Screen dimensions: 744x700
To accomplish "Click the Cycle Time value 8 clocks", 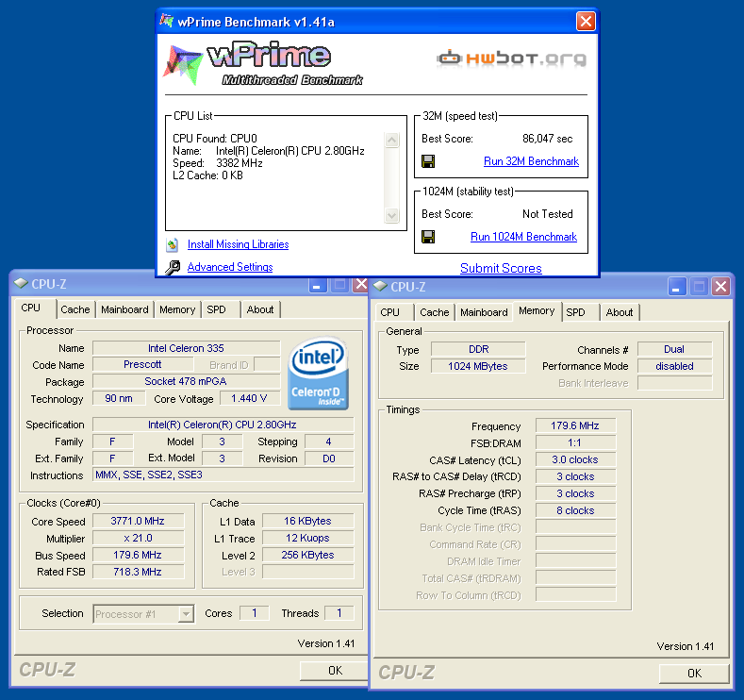I will pyautogui.click(x=575, y=510).
